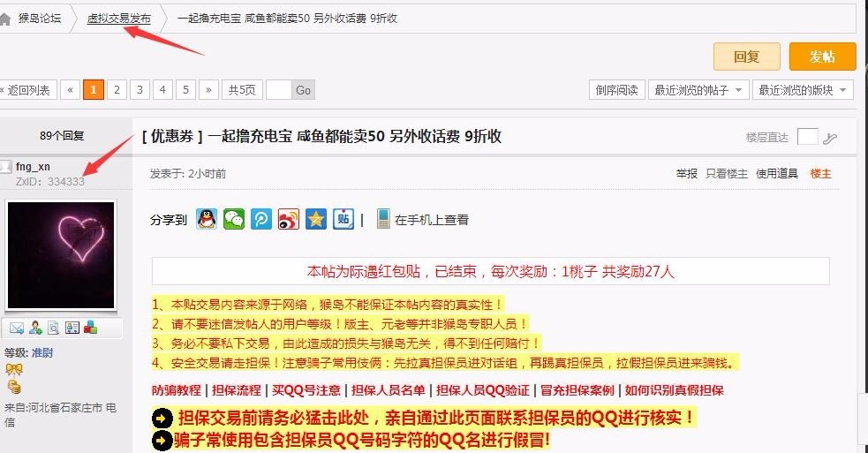This screenshot has width=868, height=453.
Task: Share the post to QQ penguin icon
Action: point(207,219)
